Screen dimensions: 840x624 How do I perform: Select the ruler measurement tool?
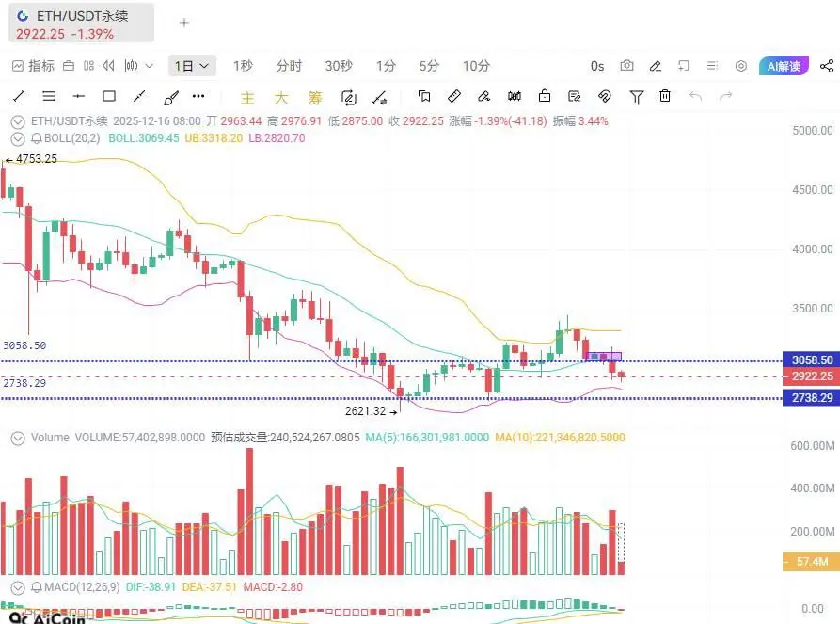click(x=453, y=97)
